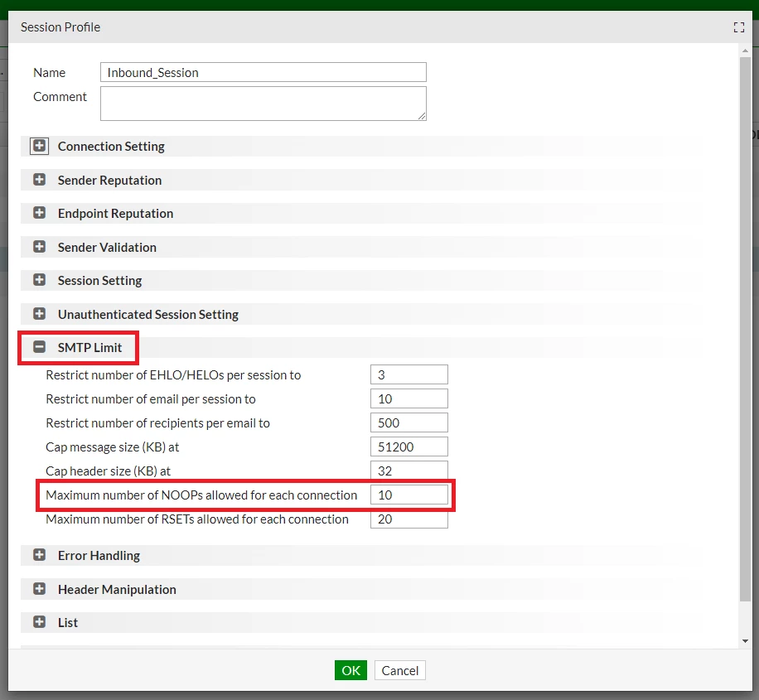Expand Unauthenticated Session Setting section
Screen dimensions: 759x700
pos(39,314)
